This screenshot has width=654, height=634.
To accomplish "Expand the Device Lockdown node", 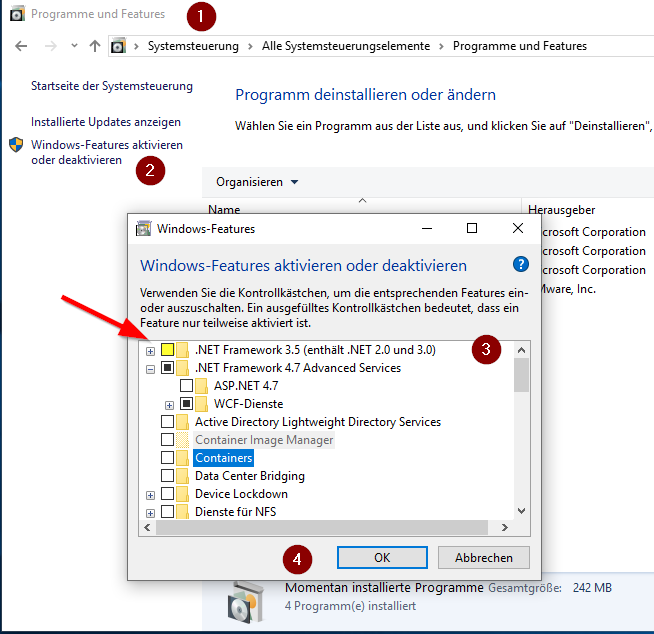I will pyautogui.click(x=150, y=495).
